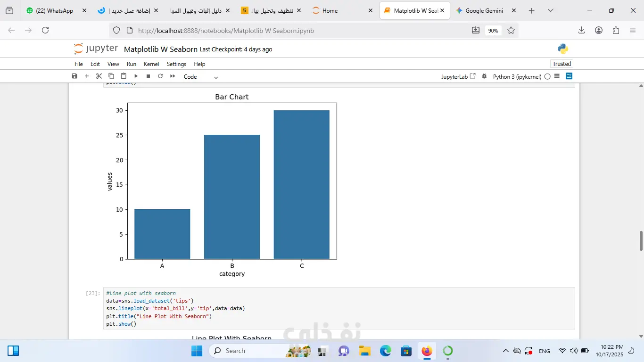Open the Firefox account icon

coord(599,31)
